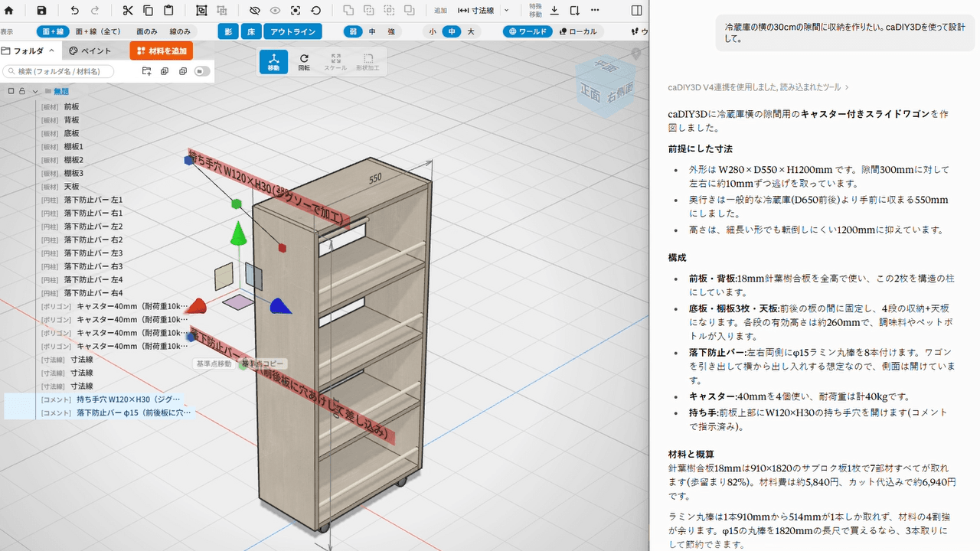Add a new folder icon
Image resolution: width=980 pixels, height=551 pixels.
(x=147, y=71)
